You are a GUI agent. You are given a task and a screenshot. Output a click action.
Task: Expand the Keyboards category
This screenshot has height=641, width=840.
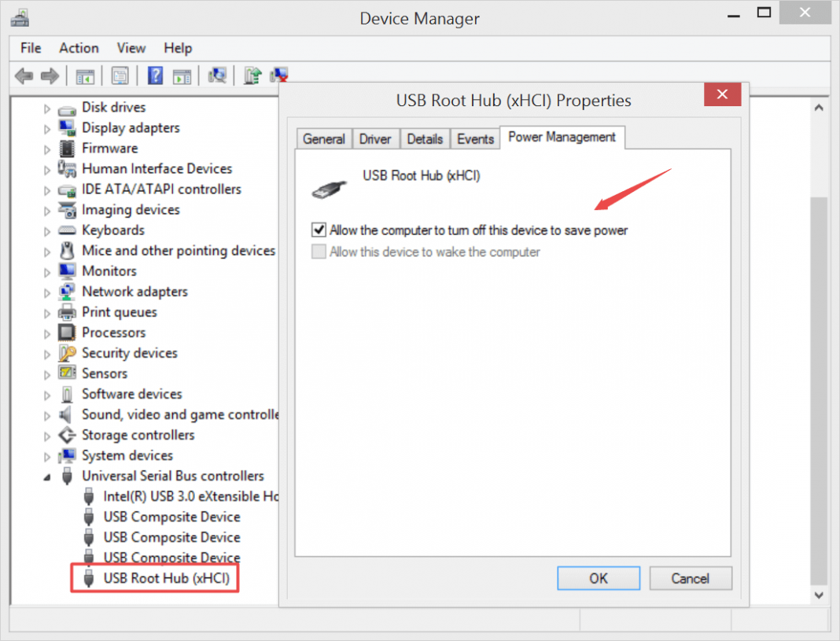tap(46, 230)
